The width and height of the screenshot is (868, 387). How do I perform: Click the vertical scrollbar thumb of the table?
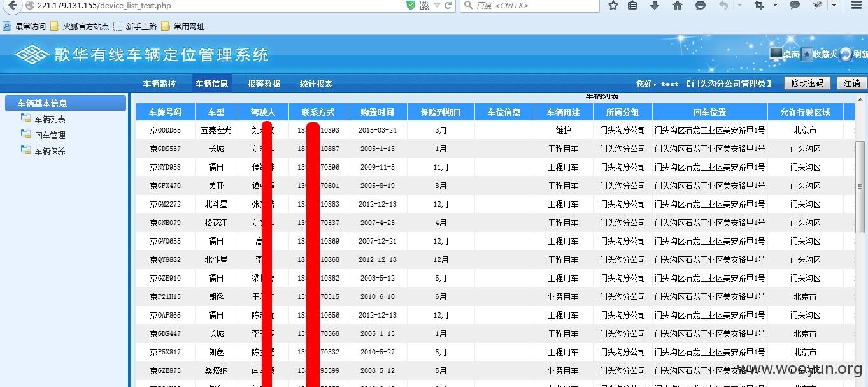pos(860,186)
